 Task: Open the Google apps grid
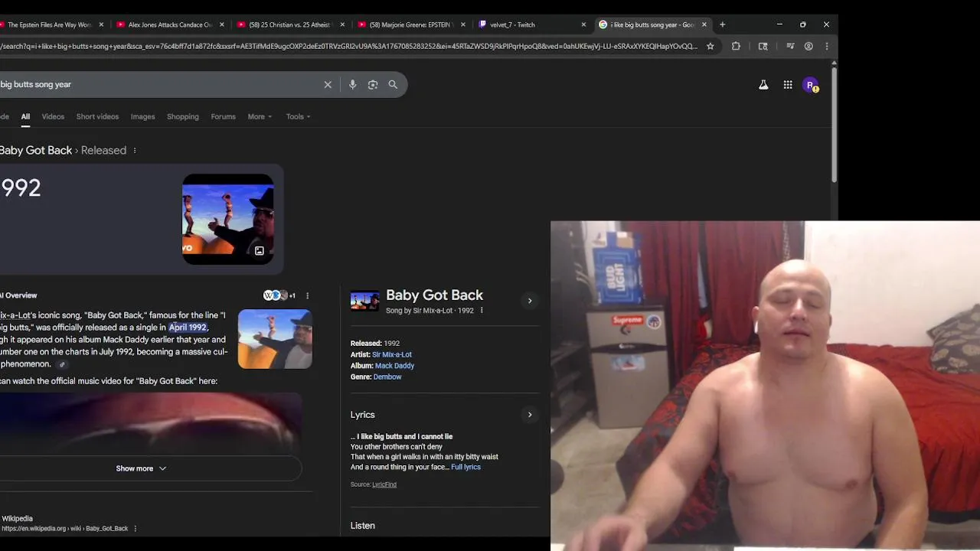pyautogui.click(x=788, y=85)
